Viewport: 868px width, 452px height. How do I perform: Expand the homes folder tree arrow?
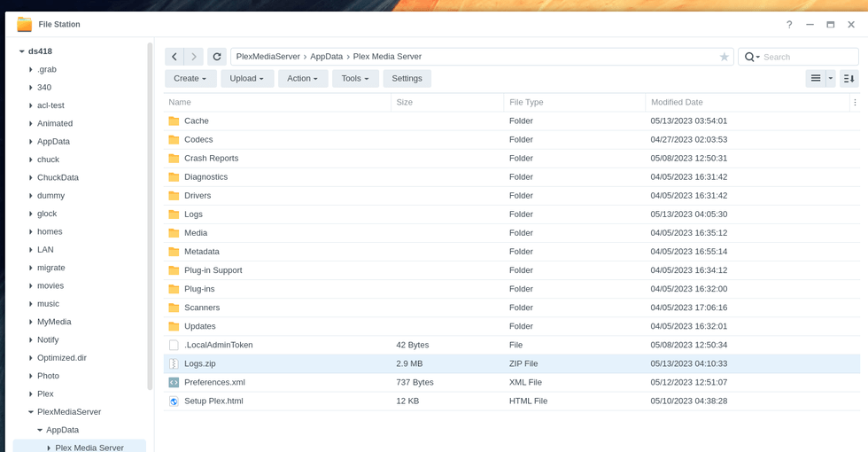click(30, 231)
